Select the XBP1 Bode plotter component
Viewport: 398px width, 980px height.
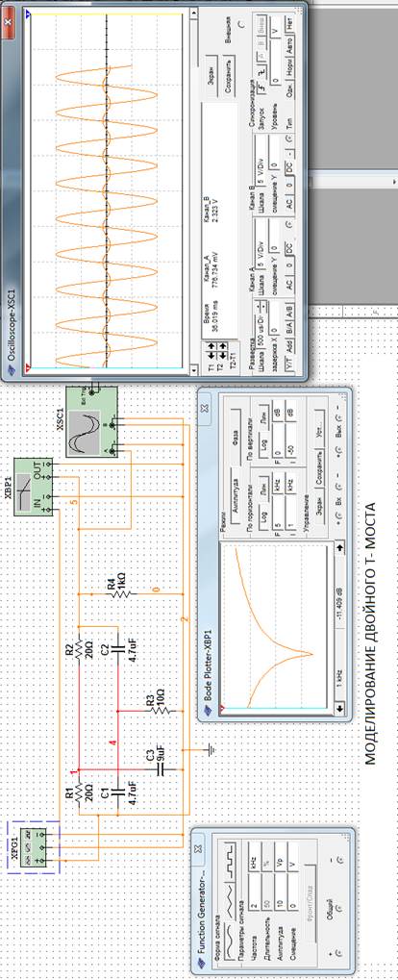(x=35, y=485)
